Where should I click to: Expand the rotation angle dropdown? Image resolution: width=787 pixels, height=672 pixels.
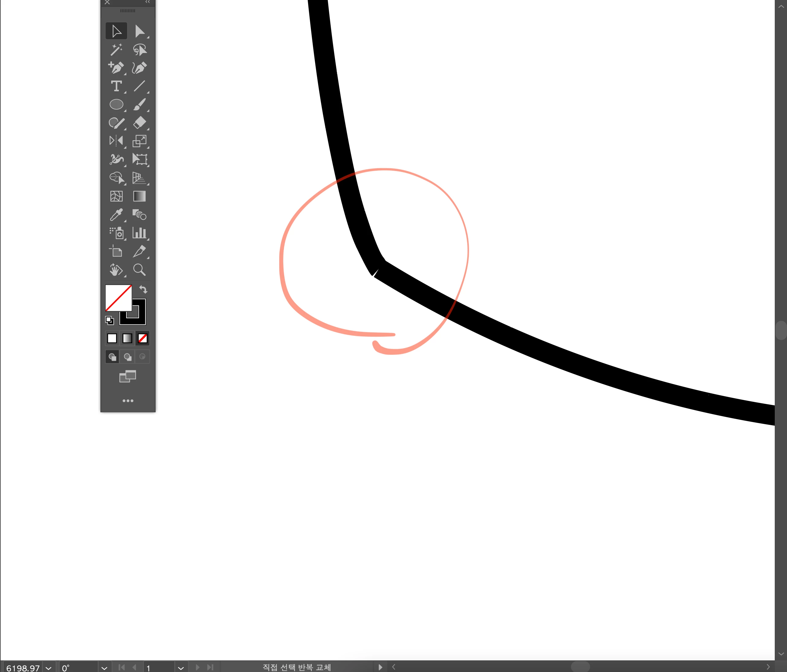104,668
